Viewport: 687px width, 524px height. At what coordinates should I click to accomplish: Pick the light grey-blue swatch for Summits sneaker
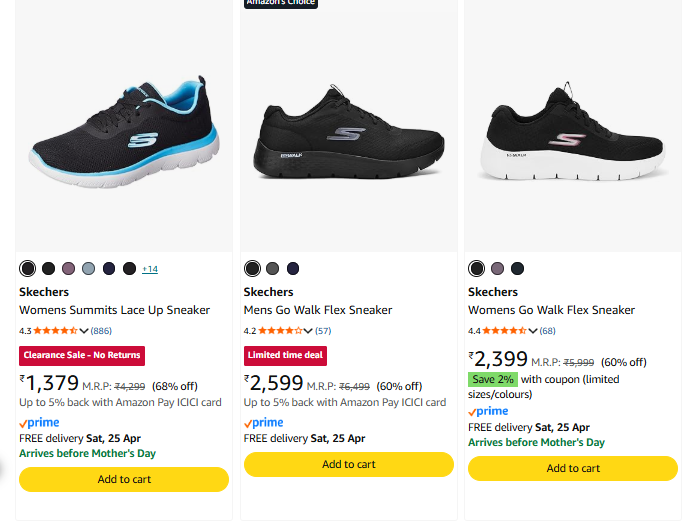coord(89,268)
